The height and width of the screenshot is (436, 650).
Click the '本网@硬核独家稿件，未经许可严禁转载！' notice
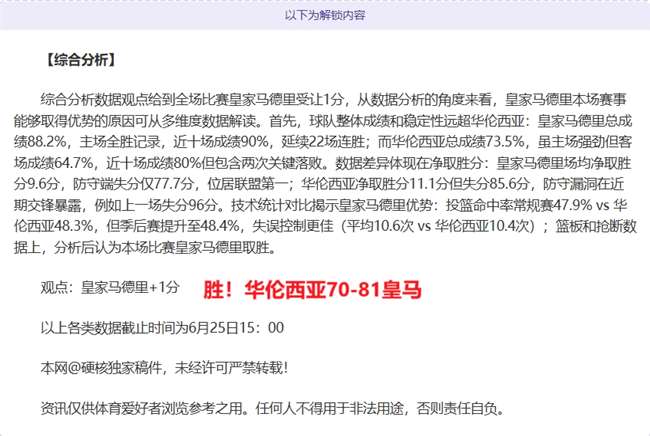(164, 368)
